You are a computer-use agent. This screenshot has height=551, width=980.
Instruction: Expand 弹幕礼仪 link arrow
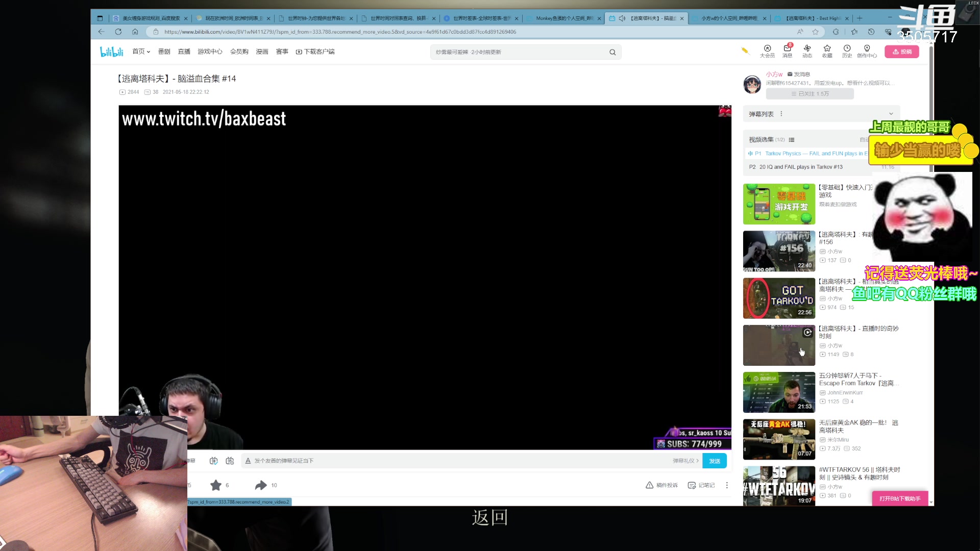[x=685, y=461]
